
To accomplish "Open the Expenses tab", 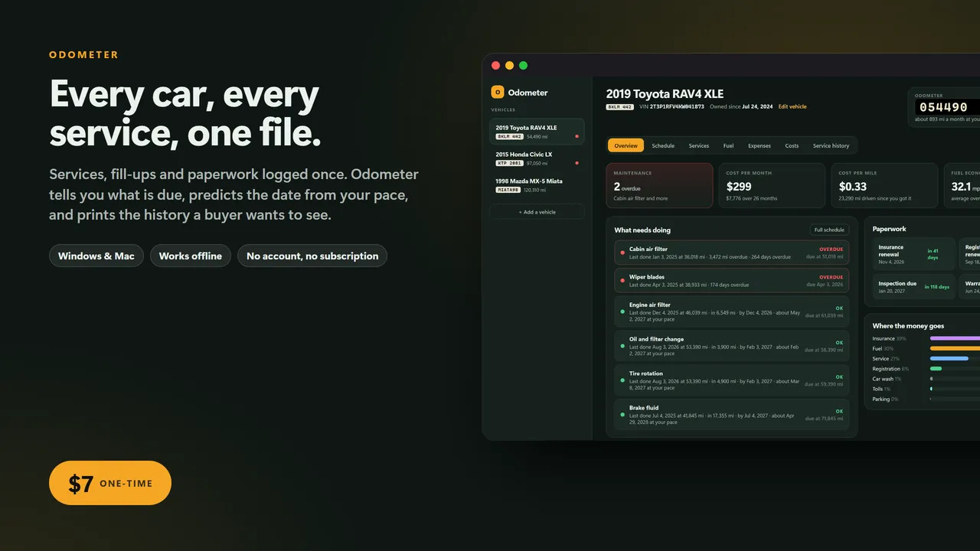I will click(759, 145).
